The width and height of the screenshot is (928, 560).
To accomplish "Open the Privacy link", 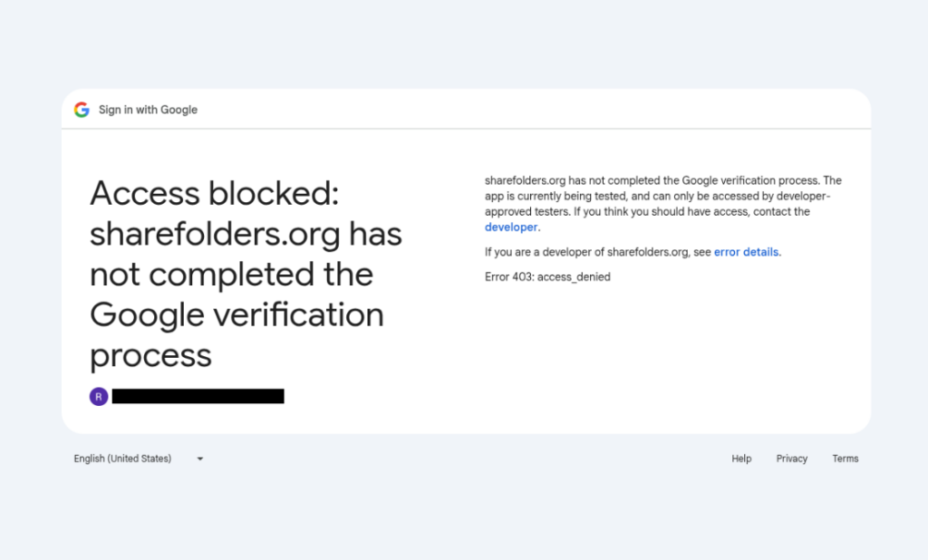I will pos(791,459).
